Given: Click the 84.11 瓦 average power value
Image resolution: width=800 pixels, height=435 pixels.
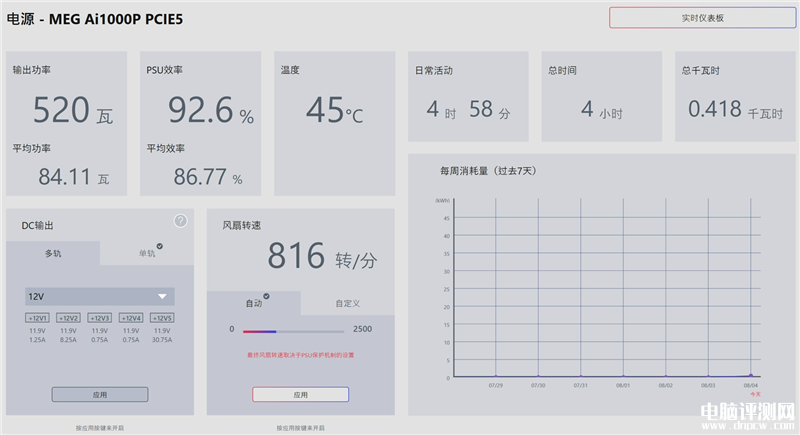Looking at the screenshot, I should 74,177.
